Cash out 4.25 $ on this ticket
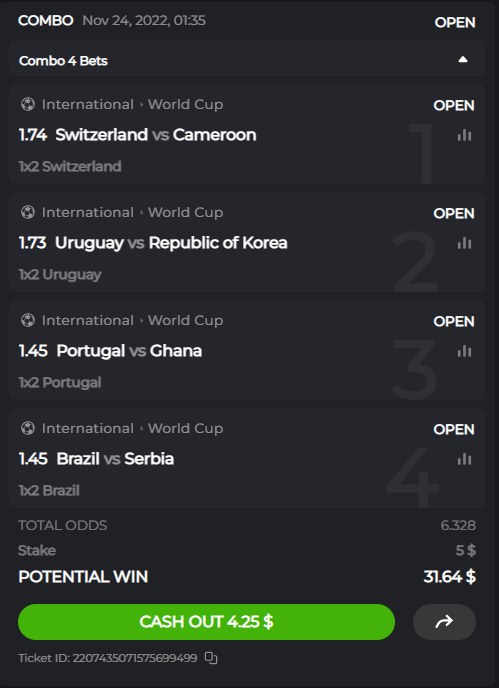The width and height of the screenshot is (499, 688). pos(206,622)
